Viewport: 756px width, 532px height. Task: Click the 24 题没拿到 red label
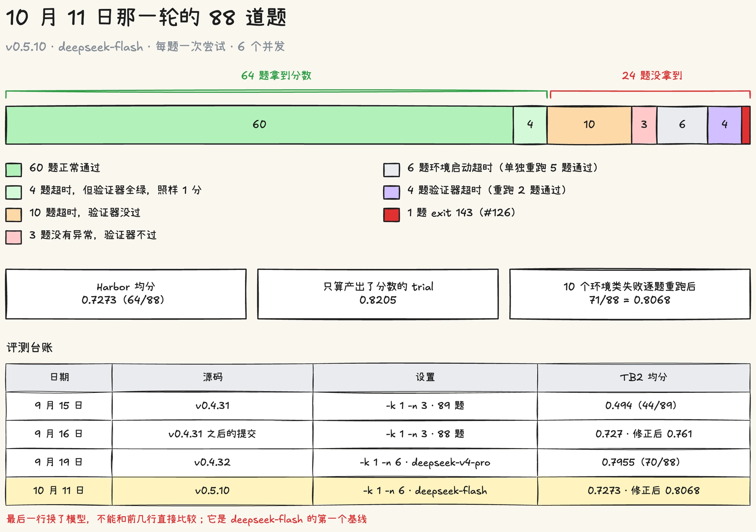[652, 76]
